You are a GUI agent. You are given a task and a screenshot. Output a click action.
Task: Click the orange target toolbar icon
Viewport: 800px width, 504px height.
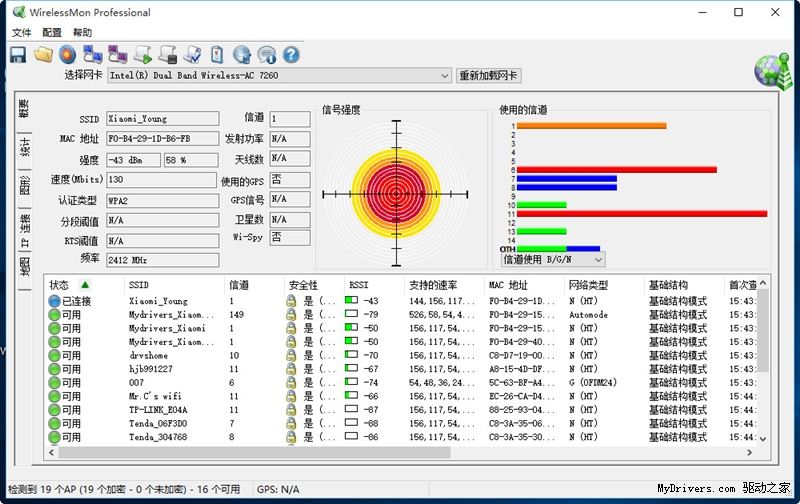pyautogui.click(x=67, y=55)
